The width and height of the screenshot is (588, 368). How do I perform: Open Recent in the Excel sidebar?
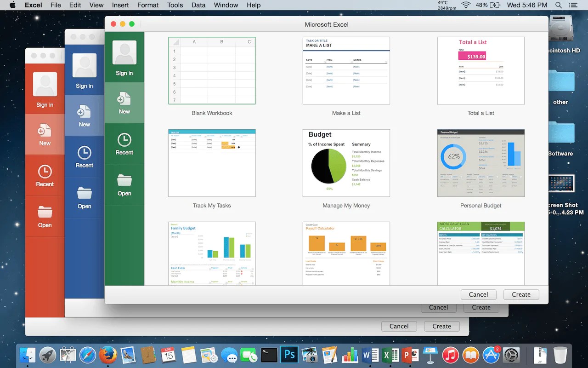[x=124, y=144]
